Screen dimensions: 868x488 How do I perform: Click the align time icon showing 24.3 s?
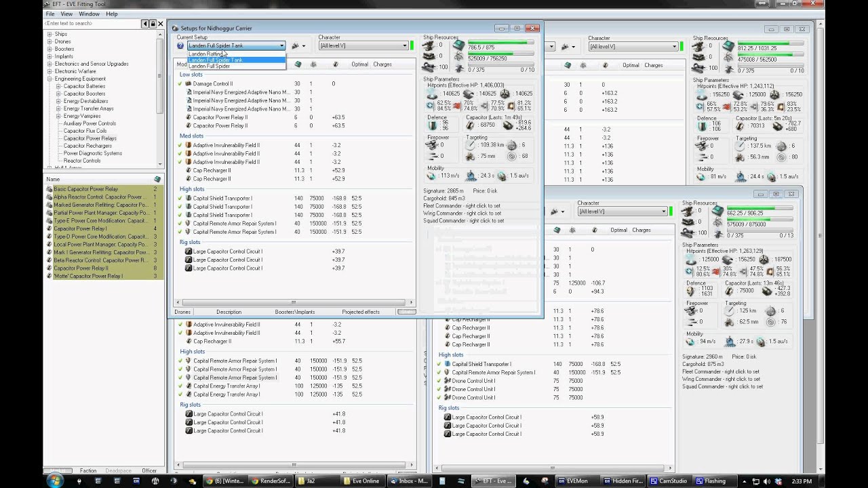tap(472, 176)
